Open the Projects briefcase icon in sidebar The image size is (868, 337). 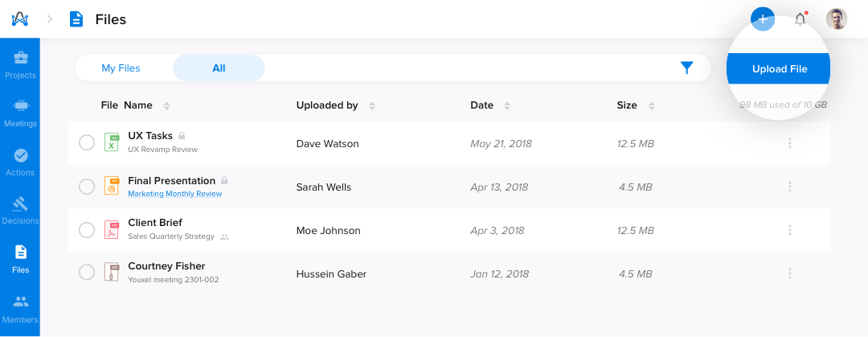20,57
